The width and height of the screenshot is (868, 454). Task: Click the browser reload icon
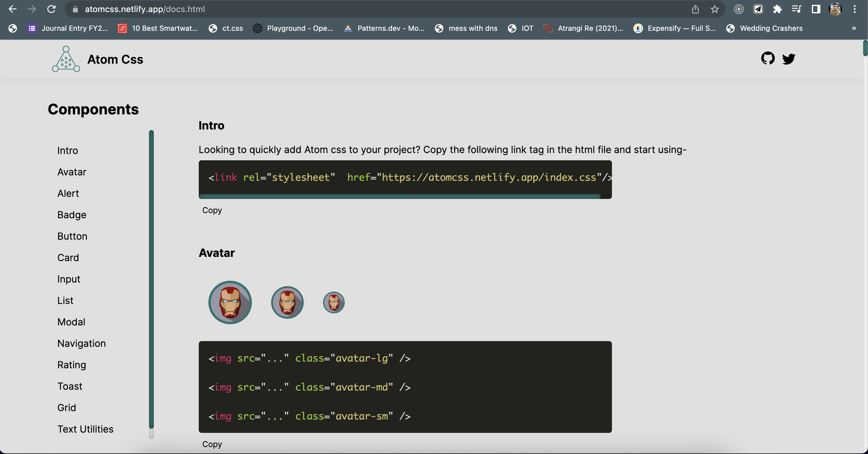tap(51, 9)
